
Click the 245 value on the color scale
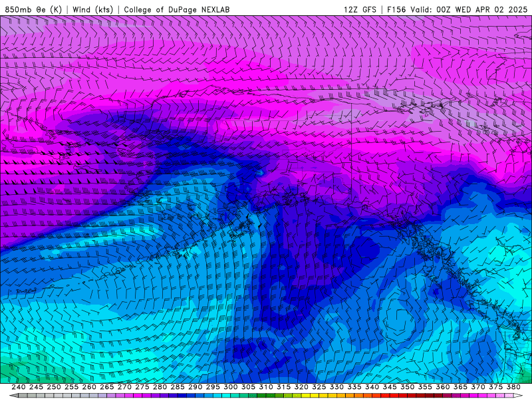36,387
